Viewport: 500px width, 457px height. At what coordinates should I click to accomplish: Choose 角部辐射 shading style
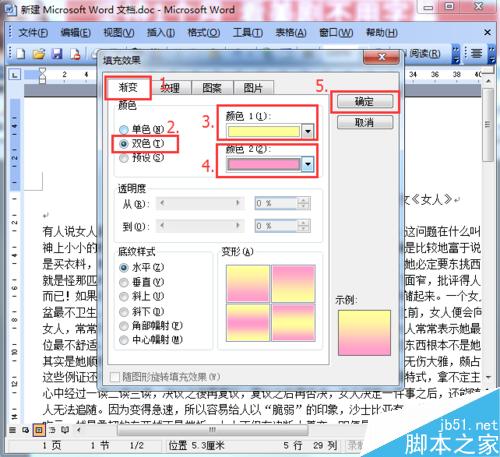(x=124, y=326)
